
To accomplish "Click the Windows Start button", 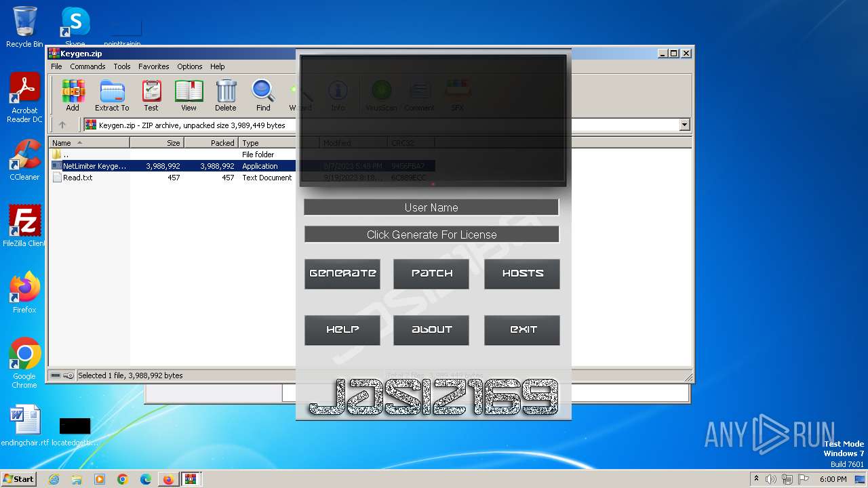I will coord(18,479).
